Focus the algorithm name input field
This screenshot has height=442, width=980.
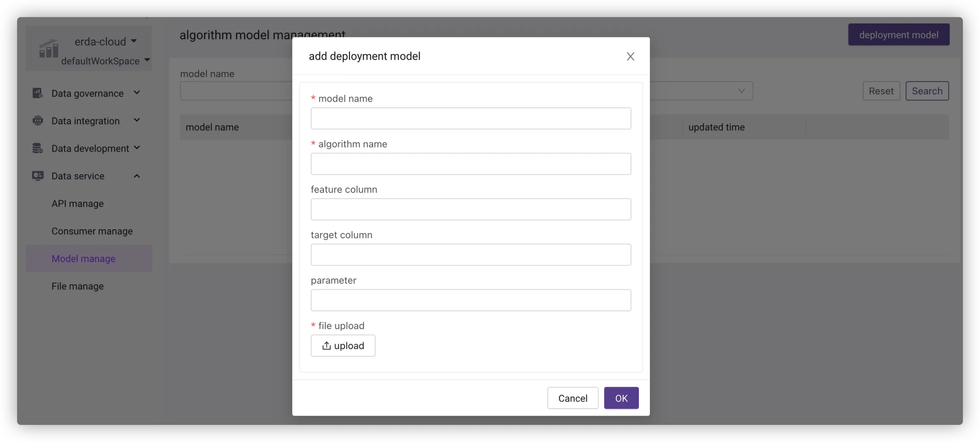coord(470,164)
